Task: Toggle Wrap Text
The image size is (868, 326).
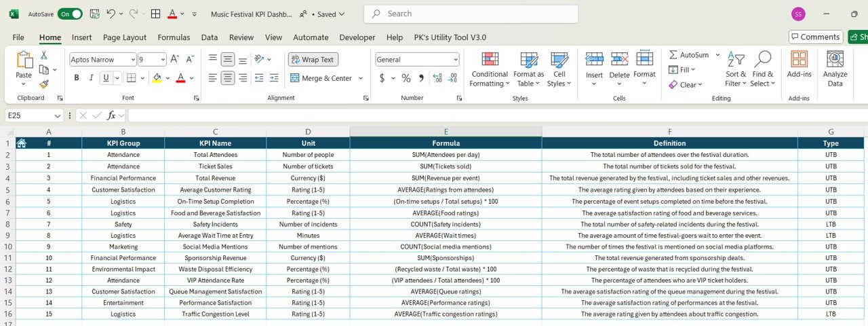Action: [x=313, y=60]
